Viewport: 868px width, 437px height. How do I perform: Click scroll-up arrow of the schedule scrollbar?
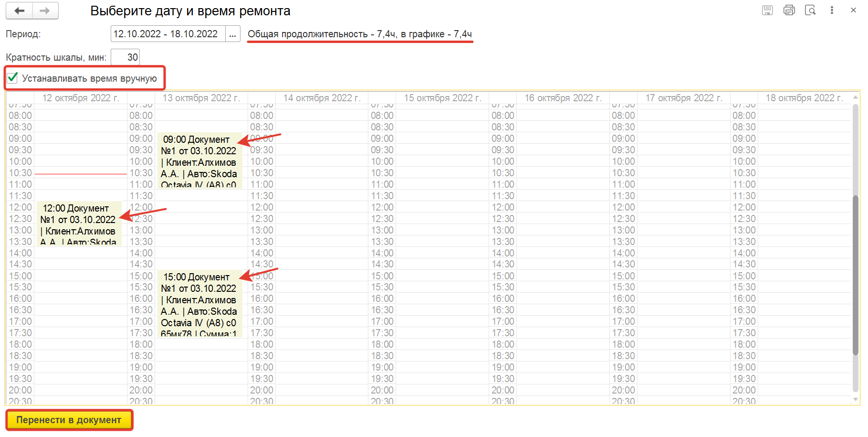coord(856,97)
